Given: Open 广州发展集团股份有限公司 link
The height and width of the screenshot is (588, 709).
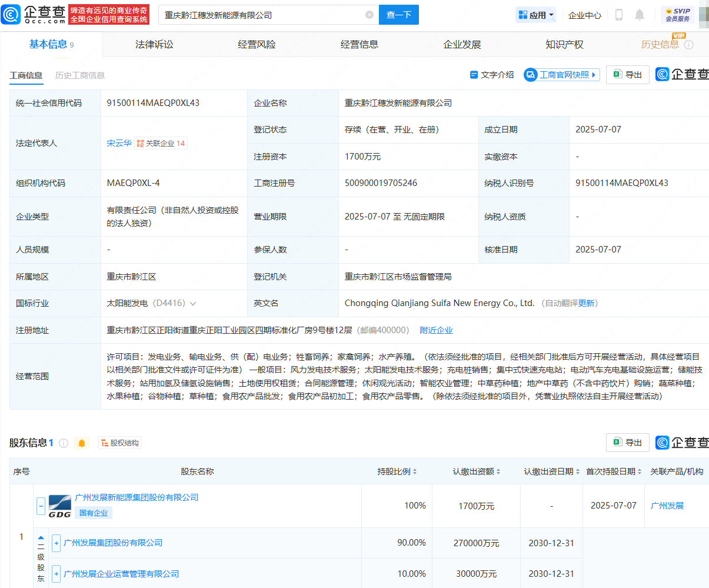Looking at the screenshot, I should [113, 543].
